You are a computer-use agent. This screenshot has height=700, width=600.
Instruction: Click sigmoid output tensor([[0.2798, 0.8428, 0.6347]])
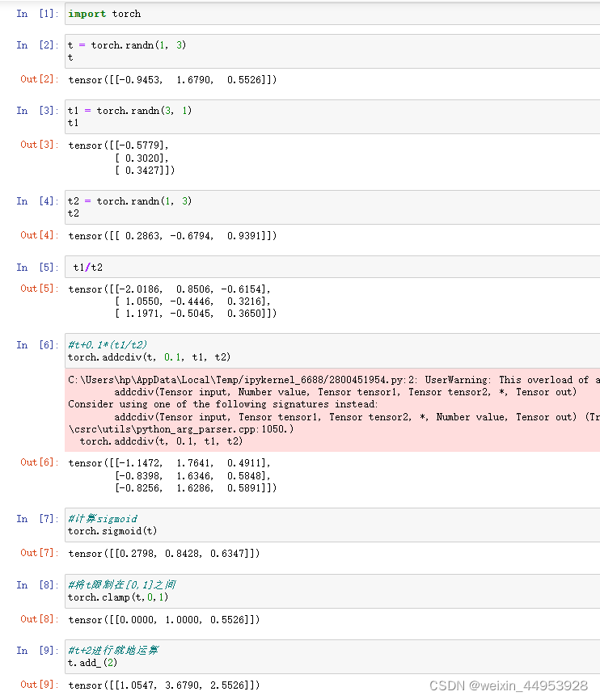click(164, 554)
